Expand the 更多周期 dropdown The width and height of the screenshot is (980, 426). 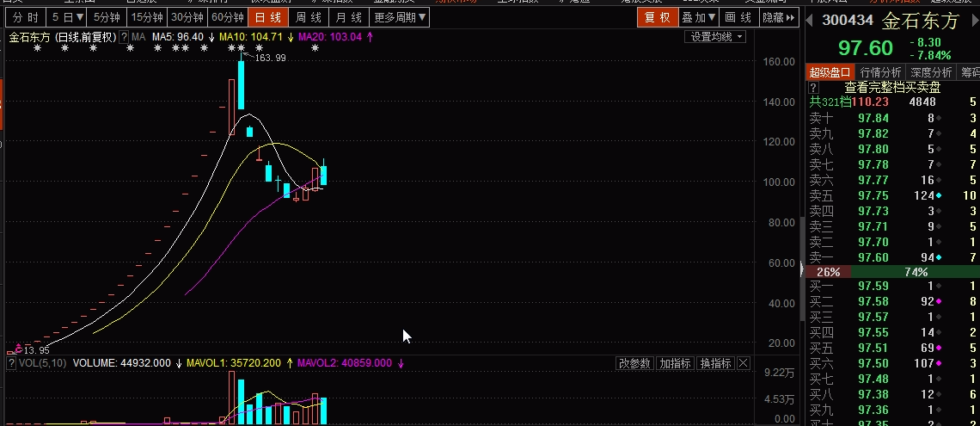[400, 17]
